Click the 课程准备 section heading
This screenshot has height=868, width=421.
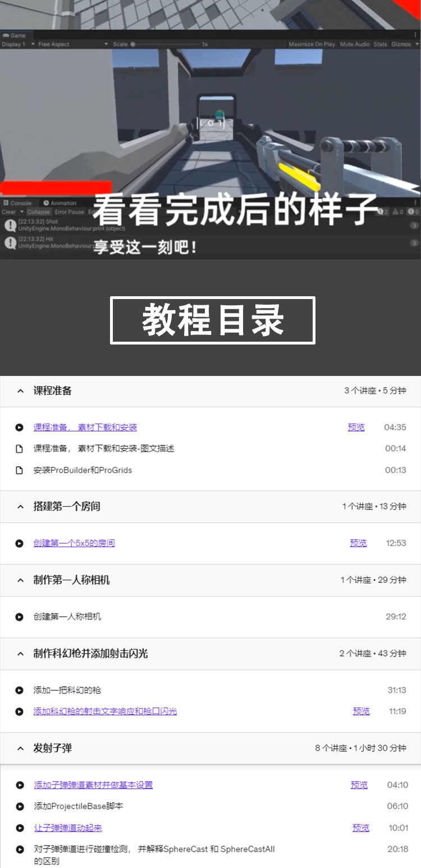[x=52, y=391]
